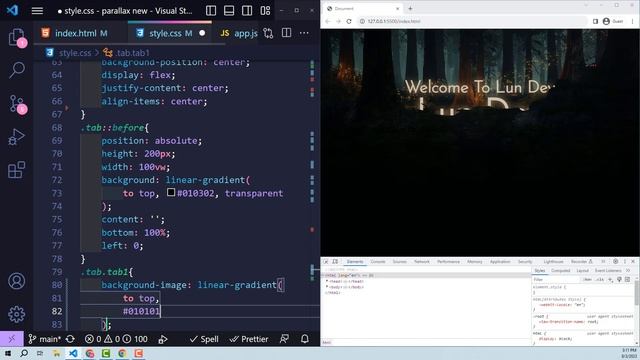Open the Chrome three-dot menu
Image resolution: width=640 pixels, height=360 pixels.
point(633,21)
